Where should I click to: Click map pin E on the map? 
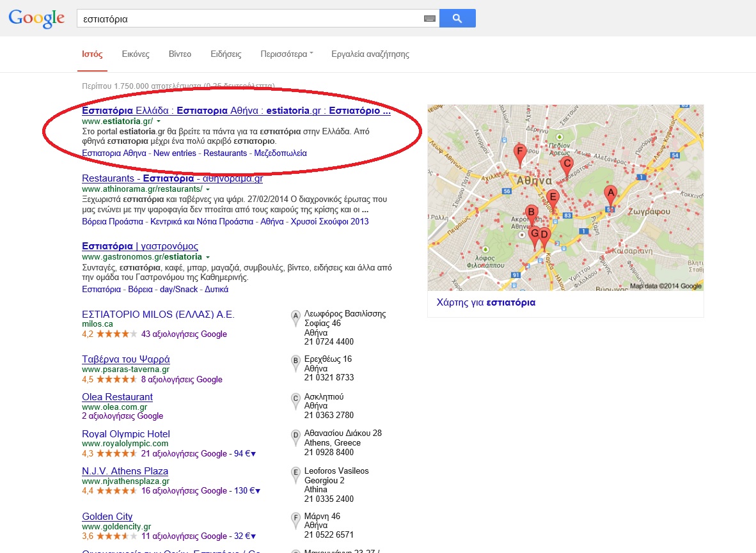point(553,201)
